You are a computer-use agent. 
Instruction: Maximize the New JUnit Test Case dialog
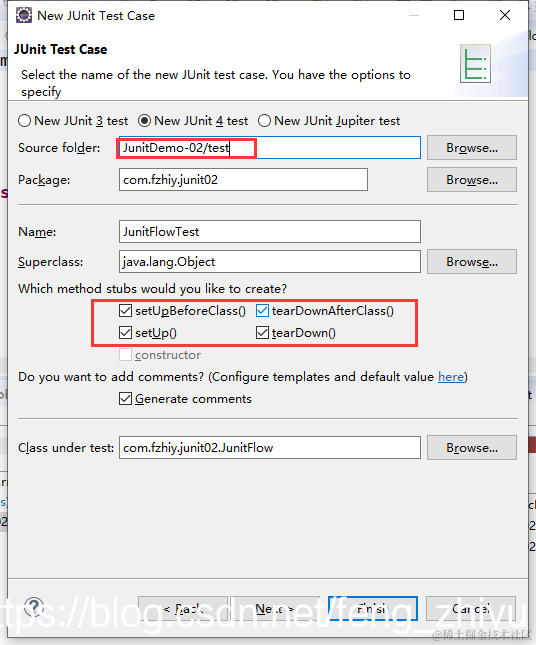tap(459, 15)
